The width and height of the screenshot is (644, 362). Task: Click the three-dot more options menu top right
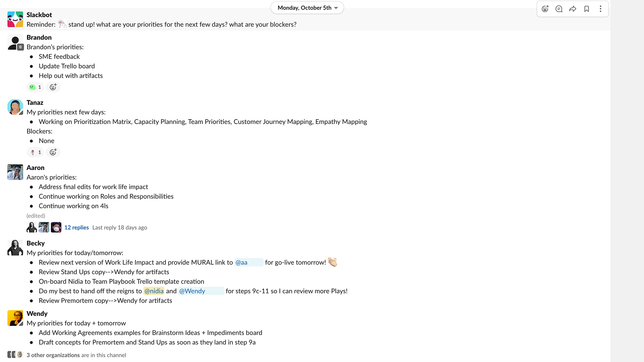pyautogui.click(x=601, y=8)
